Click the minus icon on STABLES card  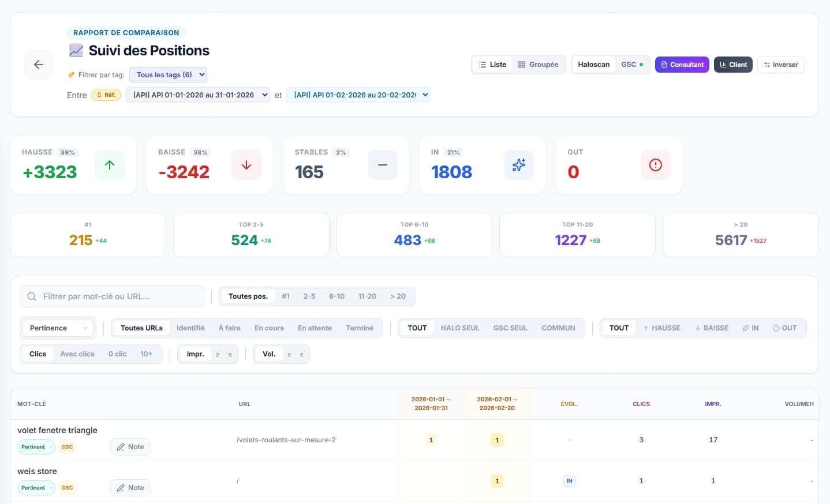pyautogui.click(x=382, y=165)
